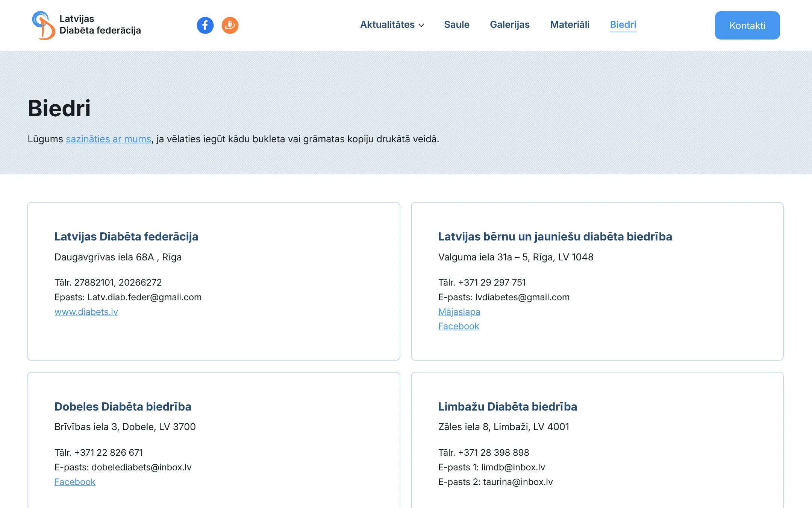Open the Galerijas menu item
The width and height of the screenshot is (812, 508).
coord(510,25)
